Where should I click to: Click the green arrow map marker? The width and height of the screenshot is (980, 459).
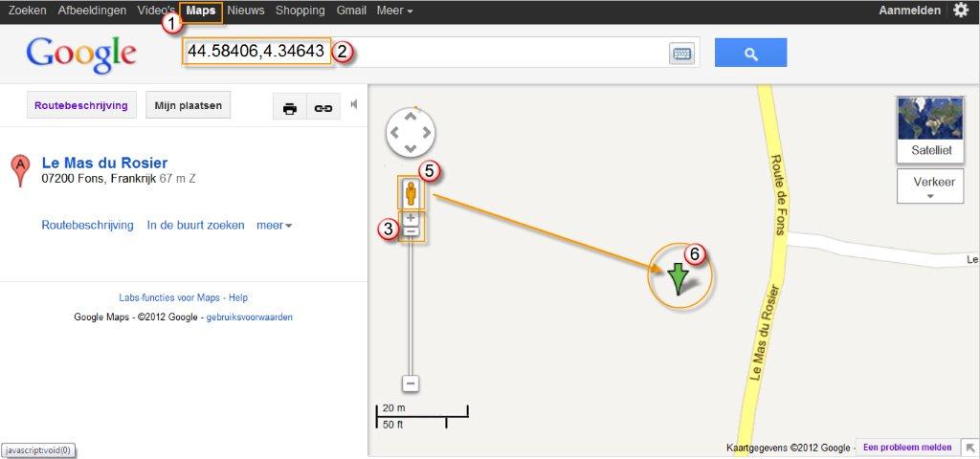(679, 278)
